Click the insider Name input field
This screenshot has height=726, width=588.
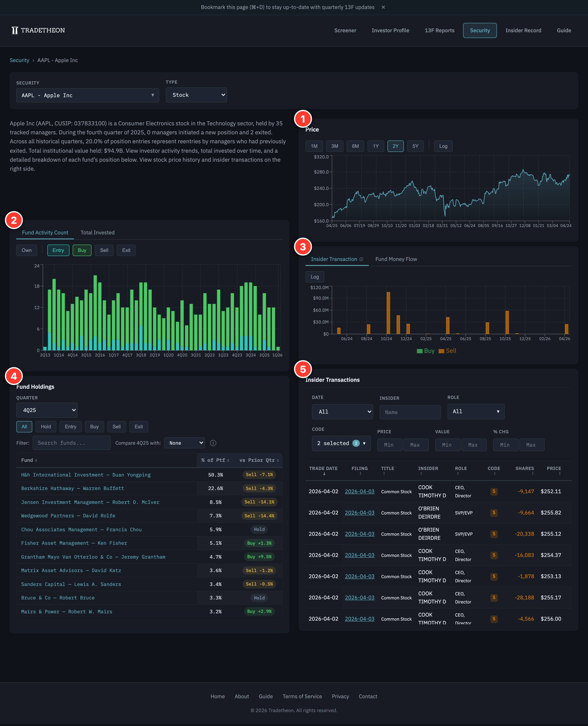click(x=410, y=412)
